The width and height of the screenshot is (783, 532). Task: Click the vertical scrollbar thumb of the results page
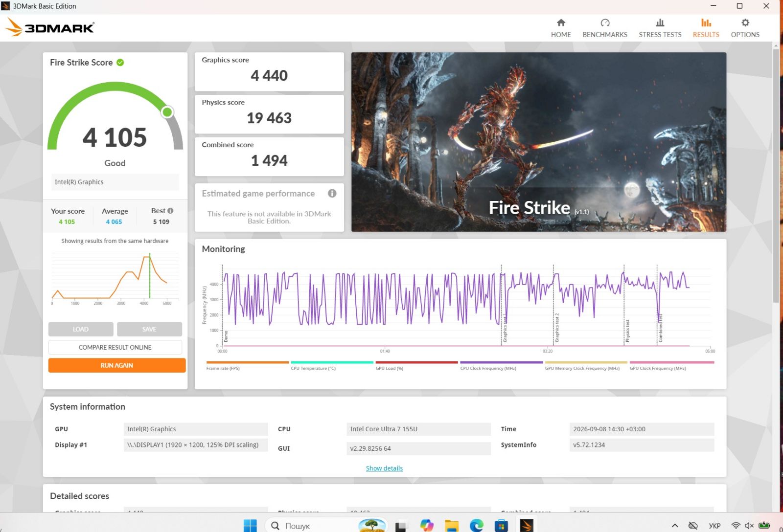(x=776, y=175)
